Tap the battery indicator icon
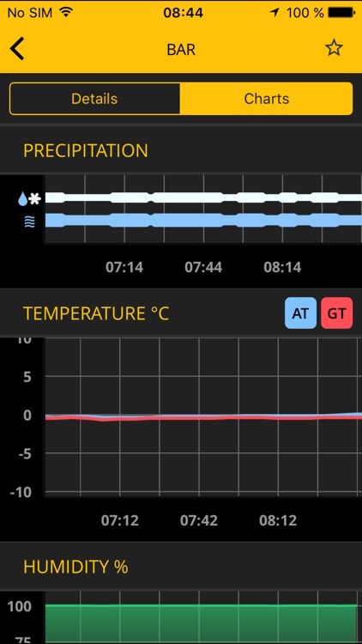The height and width of the screenshot is (644, 362). pyautogui.click(x=342, y=13)
